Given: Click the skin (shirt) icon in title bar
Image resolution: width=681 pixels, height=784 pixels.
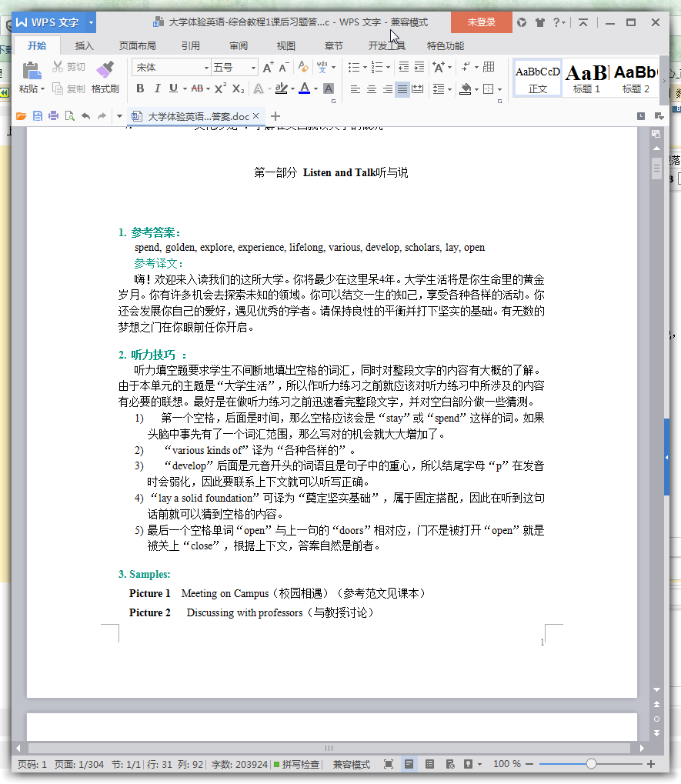Looking at the screenshot, I should [540, 22].
